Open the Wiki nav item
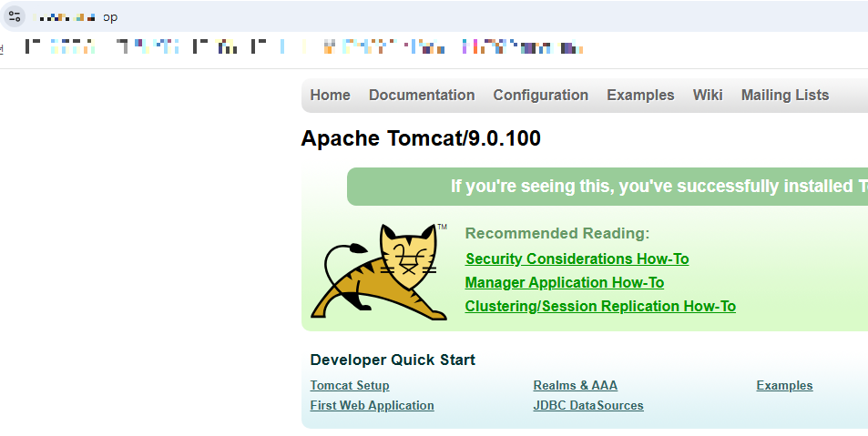This screenshot has height=436, width=868. pos(708,96)
